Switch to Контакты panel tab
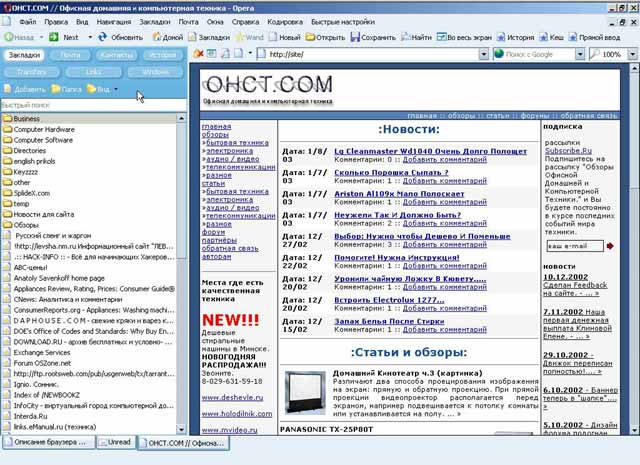The width and height of the screenshot is (640, 465). pos(117,55)
